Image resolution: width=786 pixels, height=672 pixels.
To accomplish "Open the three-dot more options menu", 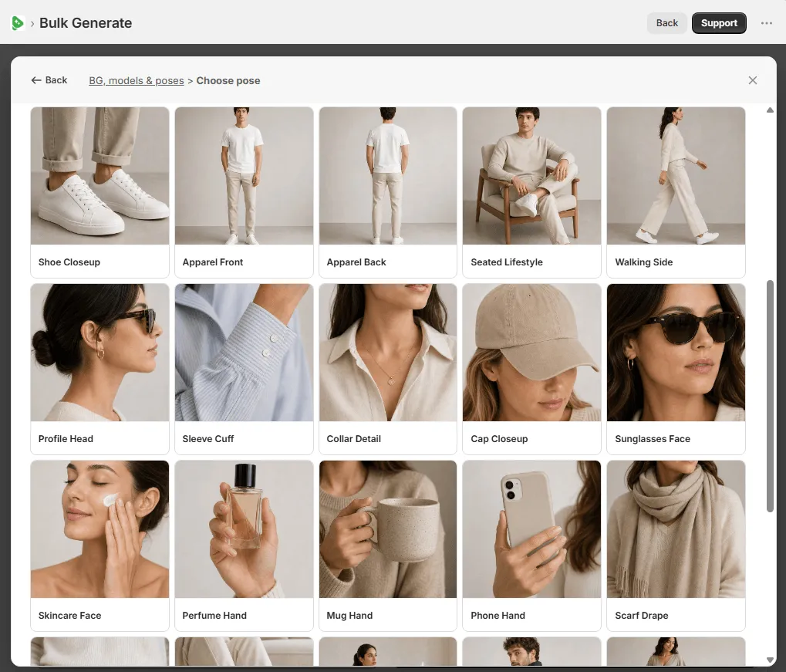I will (x=767, y=23).
